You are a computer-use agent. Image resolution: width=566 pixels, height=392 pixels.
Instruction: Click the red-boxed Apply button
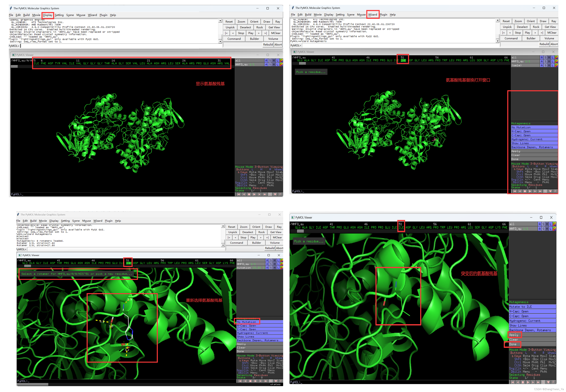[x=514, y=335]
